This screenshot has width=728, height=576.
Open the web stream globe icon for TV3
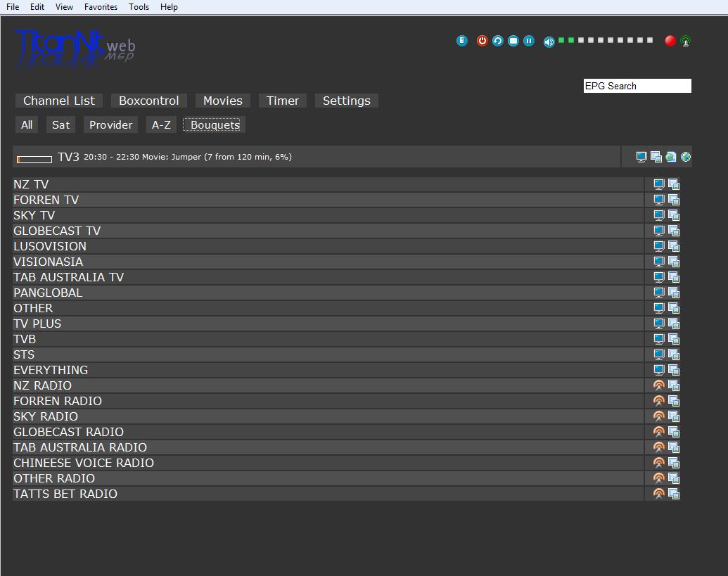pos(686,157)
